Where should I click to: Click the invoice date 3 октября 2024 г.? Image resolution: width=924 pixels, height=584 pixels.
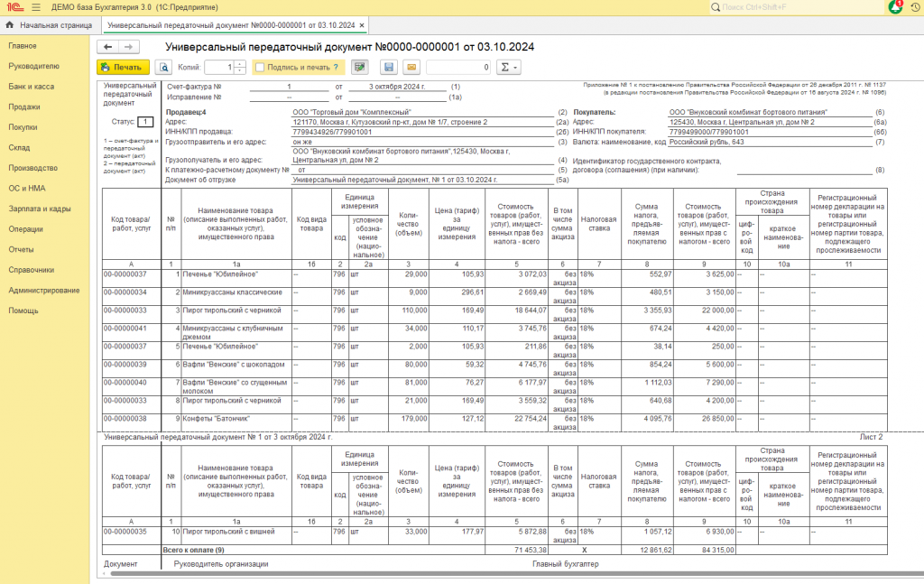tap(397, 87)
